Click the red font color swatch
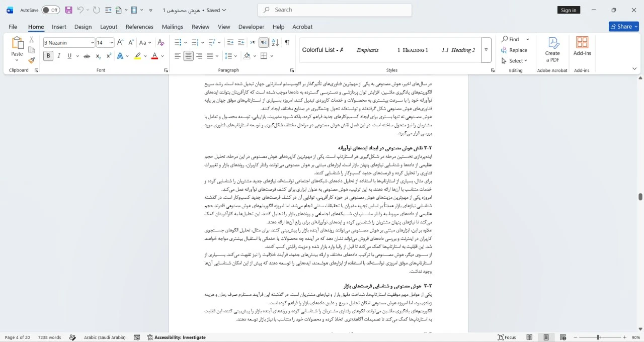Screen dimensions: 644x342 (x=155, y=56)
